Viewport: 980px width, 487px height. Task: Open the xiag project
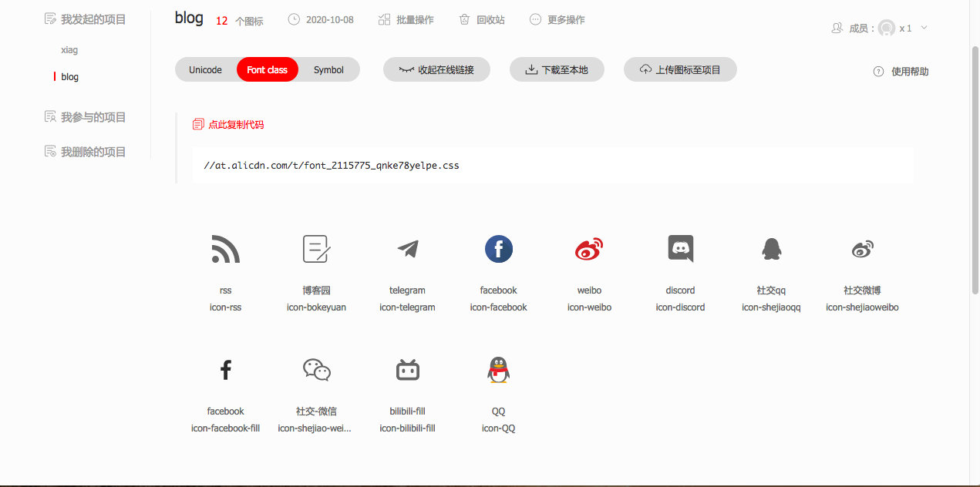point(69,50)
